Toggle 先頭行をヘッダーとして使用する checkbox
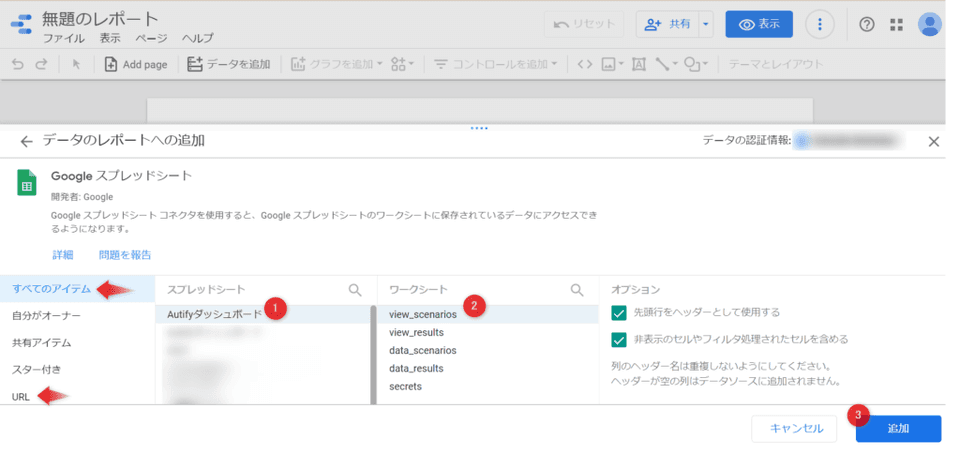Screen dimensions: 960x457 coord(620,313)
